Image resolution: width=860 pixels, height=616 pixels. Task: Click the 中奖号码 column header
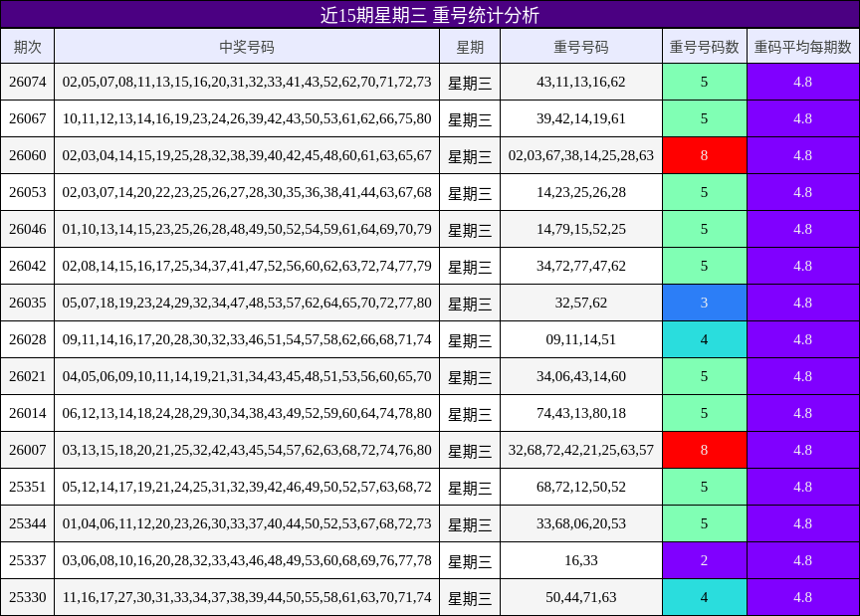246,46
